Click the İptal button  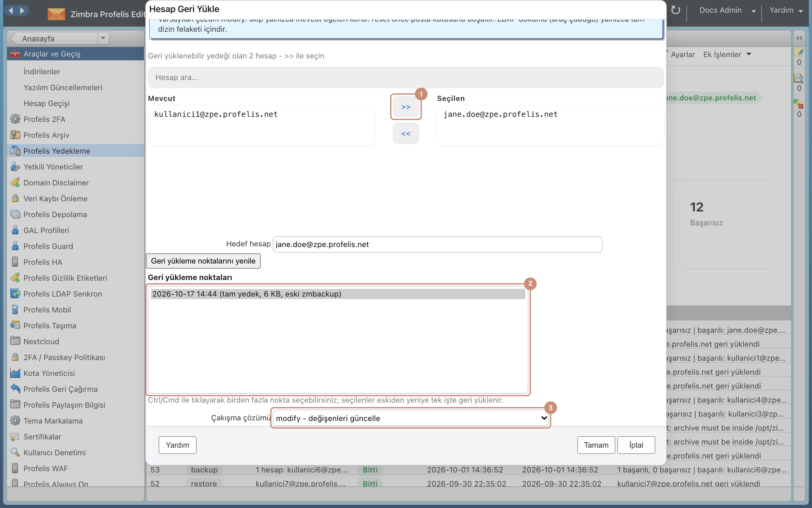[x=636, y=445]
